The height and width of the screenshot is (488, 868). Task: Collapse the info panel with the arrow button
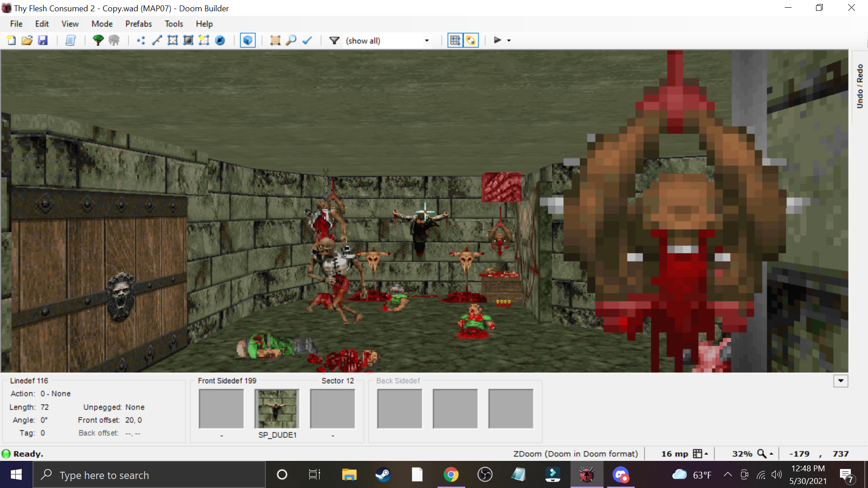(840, 381)
